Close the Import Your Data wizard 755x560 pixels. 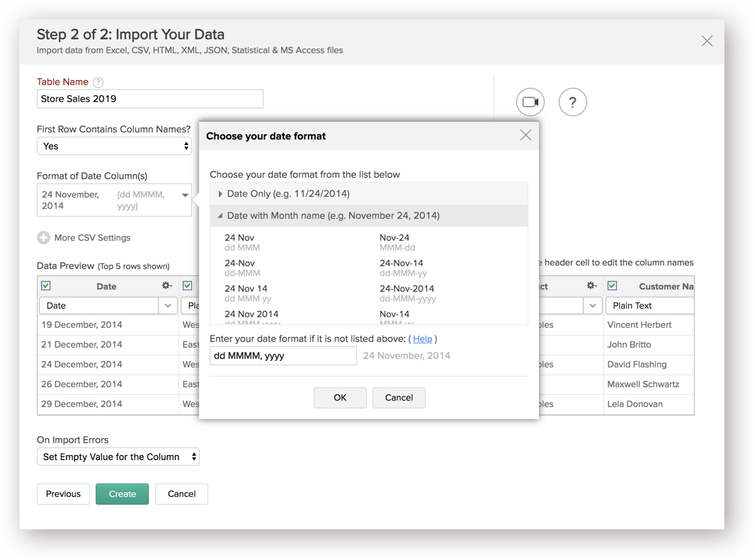[x=706, y=41]
